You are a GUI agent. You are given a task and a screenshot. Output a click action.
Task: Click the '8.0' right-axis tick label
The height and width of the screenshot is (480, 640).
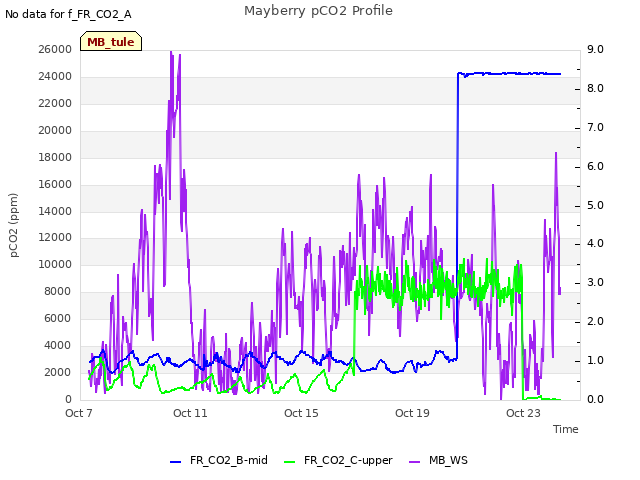[595, 89]
